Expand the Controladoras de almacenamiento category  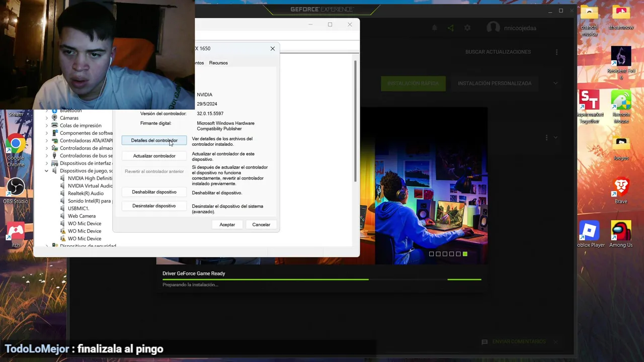tap(47, 148)
